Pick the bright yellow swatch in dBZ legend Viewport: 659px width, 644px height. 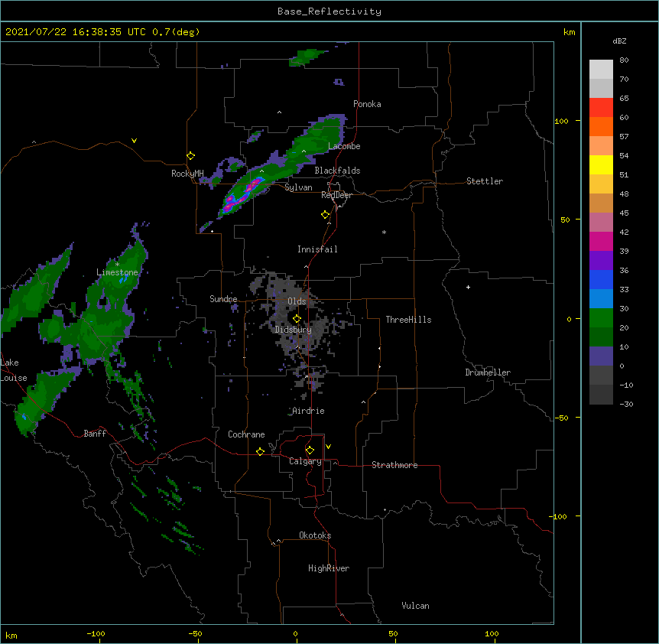601,164
